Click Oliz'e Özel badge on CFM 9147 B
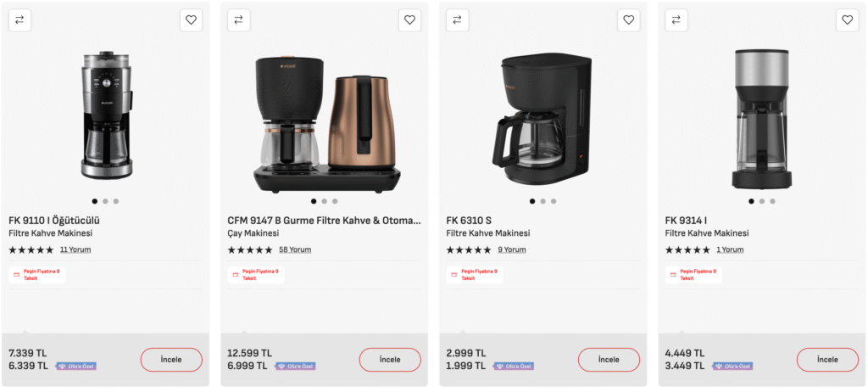Viewport: 868px width, 392px height. (x=295, y=367)
